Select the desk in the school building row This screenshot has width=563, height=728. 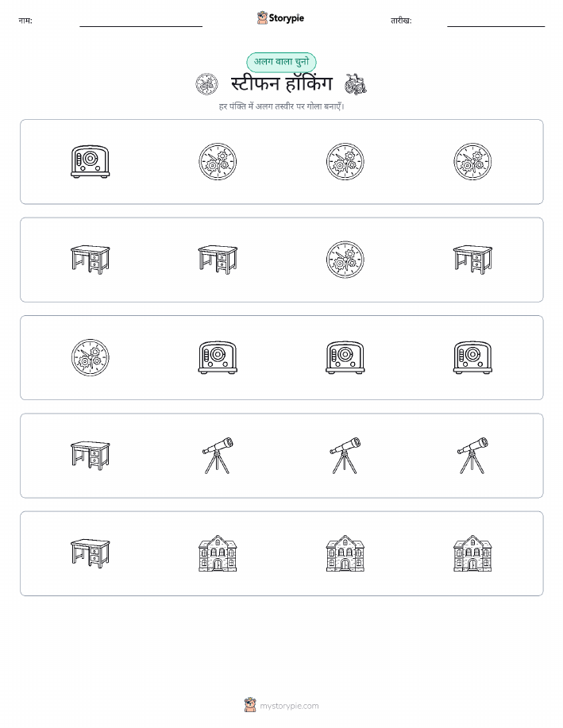click(90, 553)
